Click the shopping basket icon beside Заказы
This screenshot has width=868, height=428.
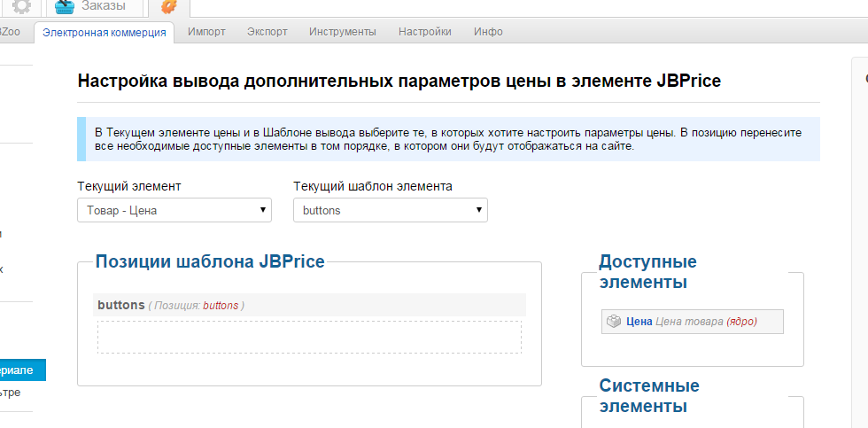(66, 7)
